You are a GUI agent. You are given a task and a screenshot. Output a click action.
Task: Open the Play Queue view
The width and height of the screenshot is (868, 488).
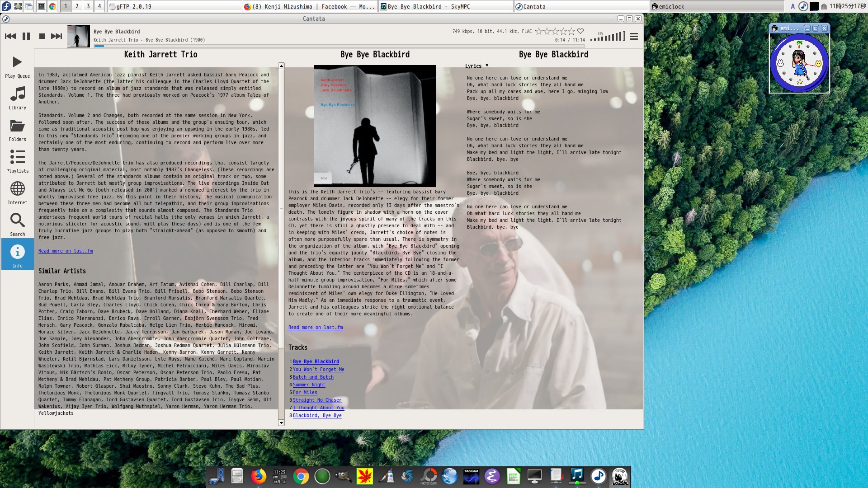(17, 66)
